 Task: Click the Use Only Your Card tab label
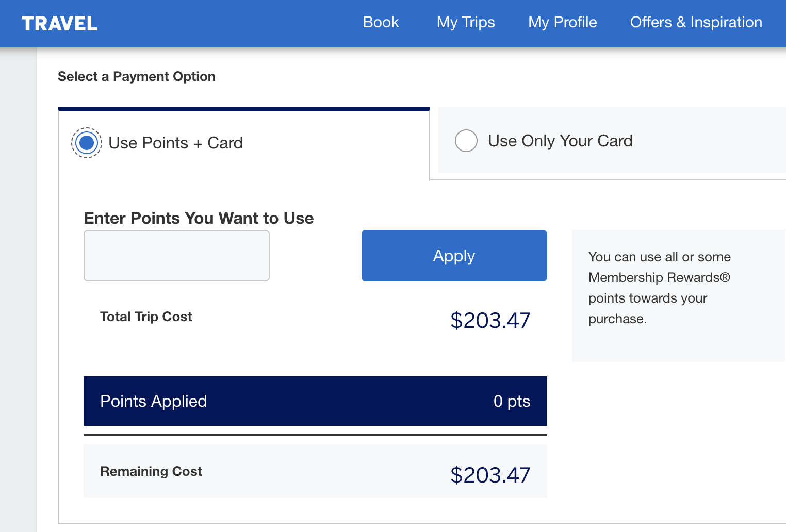tap(560, 141)
